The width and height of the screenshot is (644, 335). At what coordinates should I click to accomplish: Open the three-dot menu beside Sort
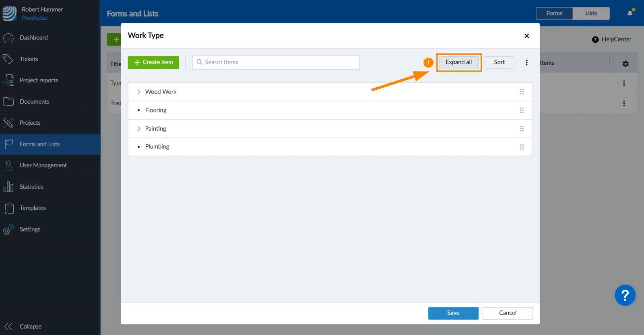point(526,62)
